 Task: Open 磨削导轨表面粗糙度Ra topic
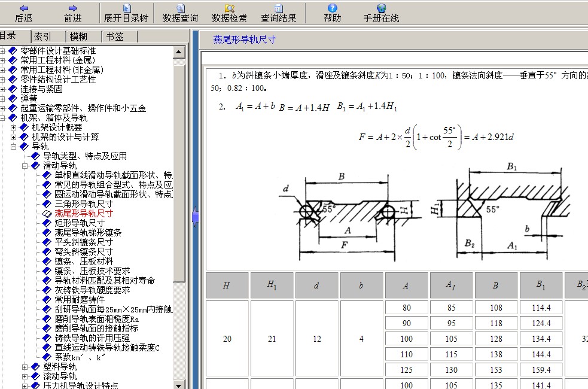(97, 319)
